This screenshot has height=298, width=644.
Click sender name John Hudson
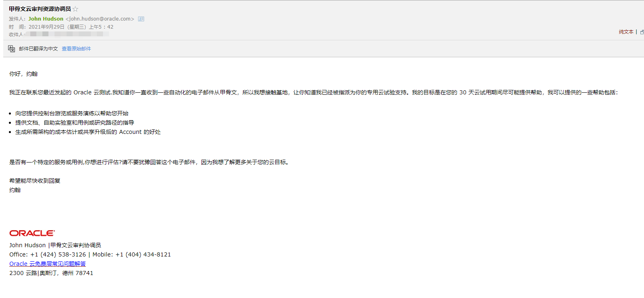click(46, 19)
